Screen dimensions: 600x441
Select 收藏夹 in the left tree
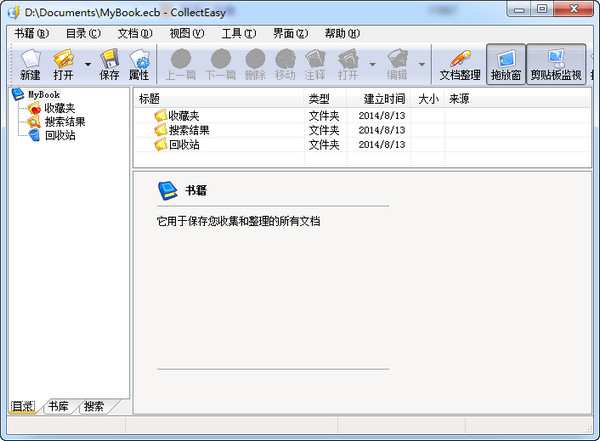(60, 108)
